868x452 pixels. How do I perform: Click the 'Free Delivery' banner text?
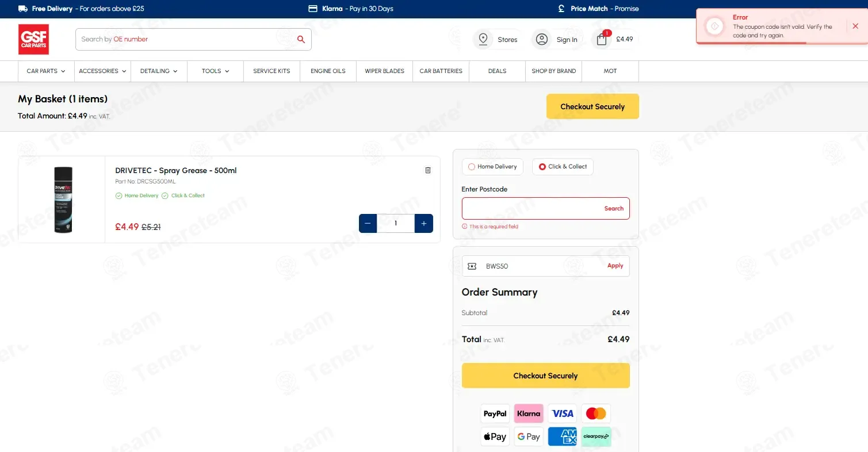click(52, 9)
